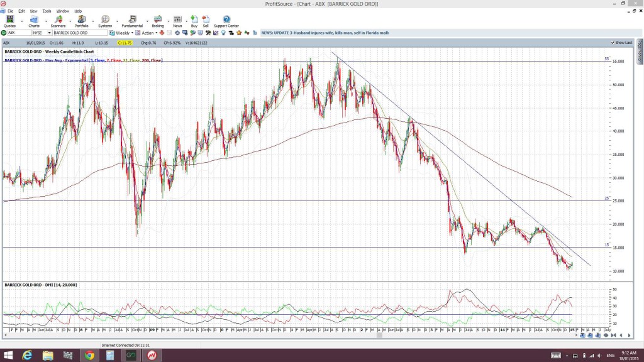Screen dimensions: 644x362
Task: Click the news headline ticker link
Action: (325, 33)
